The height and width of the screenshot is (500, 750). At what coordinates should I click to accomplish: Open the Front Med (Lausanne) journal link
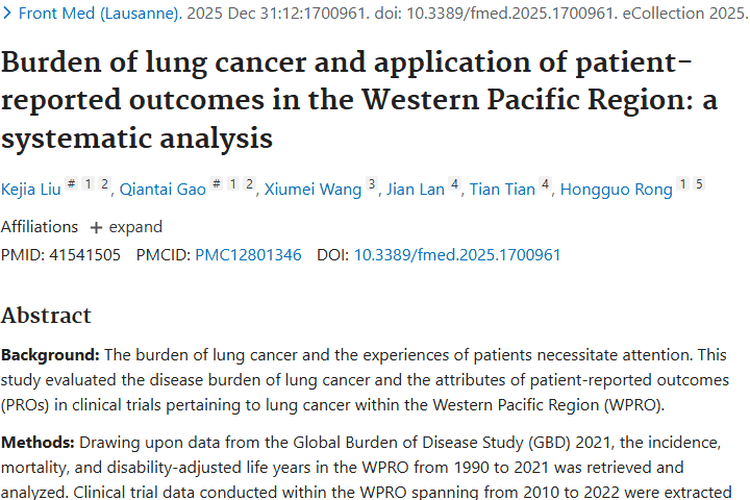(x=99, y=15)
